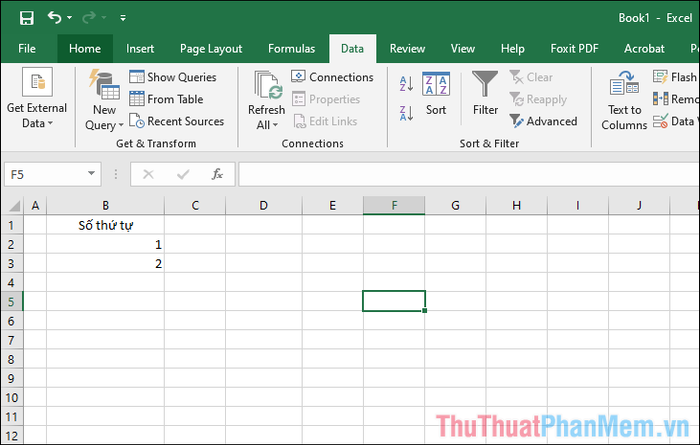Image resolution: width=700 pixels, height=445 pixels.
Task: Click the column F header
Action: tap(394, 206)
